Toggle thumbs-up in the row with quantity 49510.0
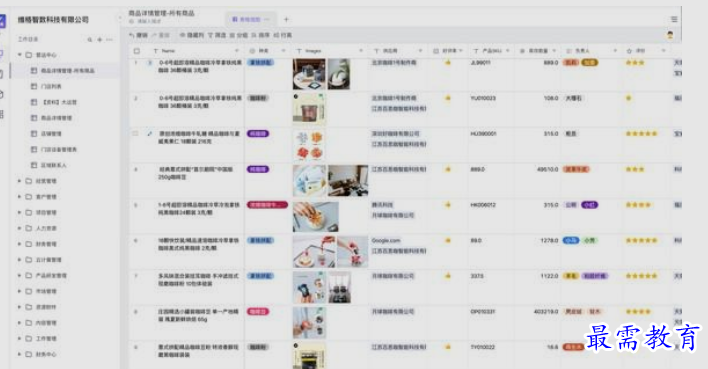The image size is (708, 369). coord(448,169)
